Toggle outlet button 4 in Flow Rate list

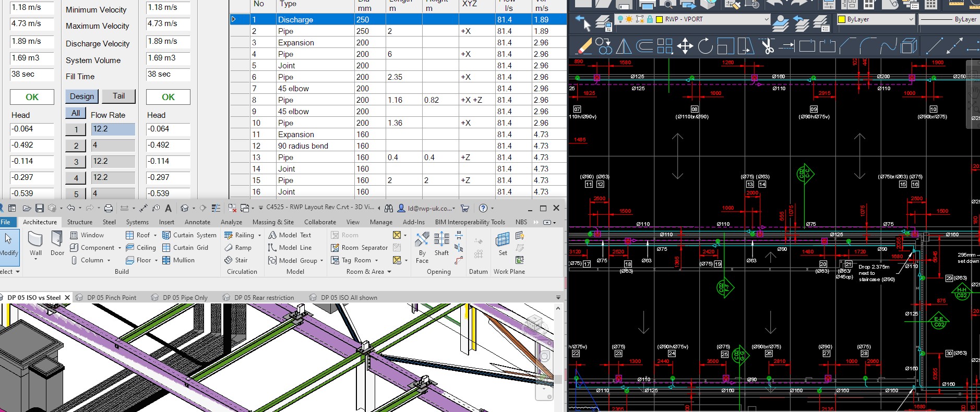click(x=76, y=178)
